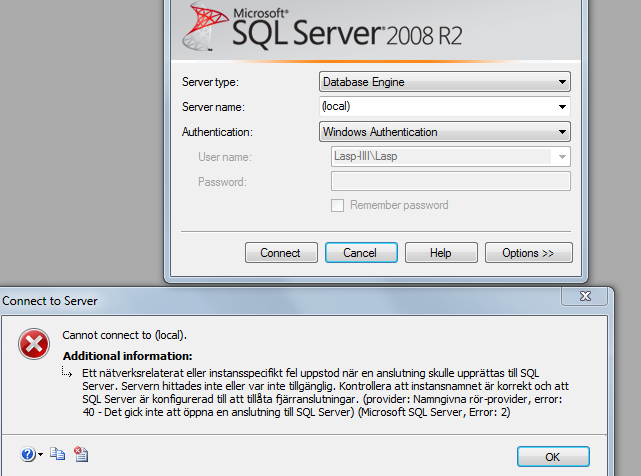Click the Swedish network error message text

pos(325,393)
